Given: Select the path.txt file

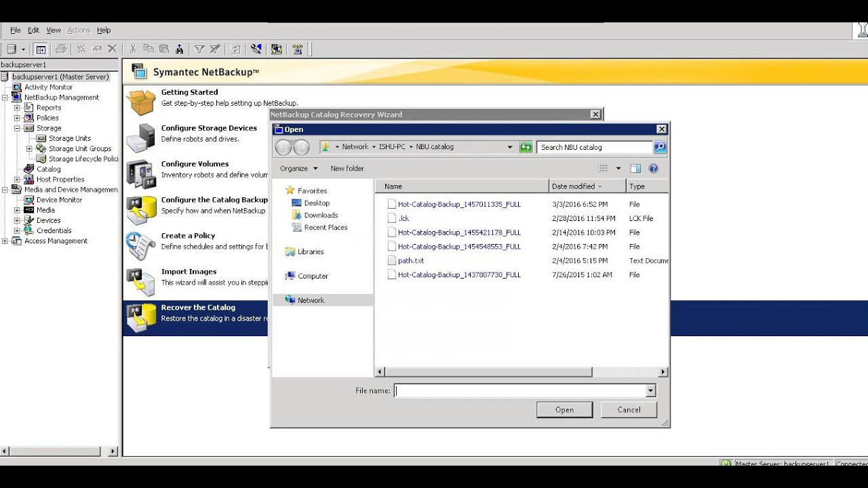Looking at the screenshot, I should pyautogui.click(x=410, y=261).
